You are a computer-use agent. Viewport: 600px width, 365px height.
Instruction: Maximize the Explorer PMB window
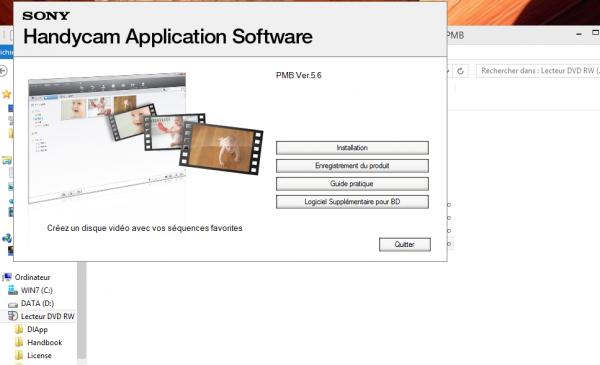click(x=595, y=33)
